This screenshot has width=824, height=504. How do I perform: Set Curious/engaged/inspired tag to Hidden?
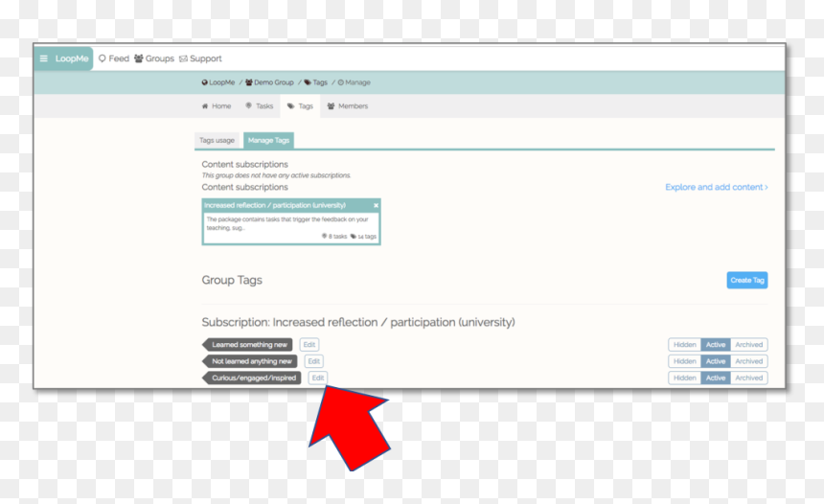pos(685,378)
